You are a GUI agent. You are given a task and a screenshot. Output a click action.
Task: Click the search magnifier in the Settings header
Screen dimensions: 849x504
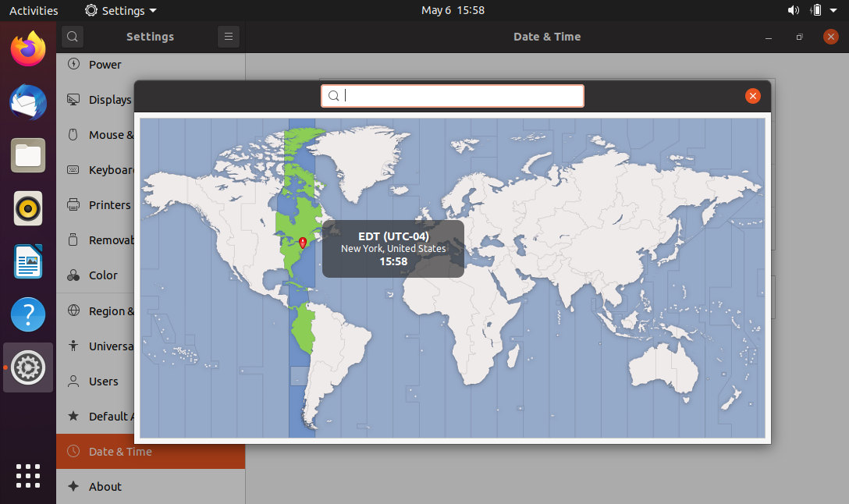point(72,37)
